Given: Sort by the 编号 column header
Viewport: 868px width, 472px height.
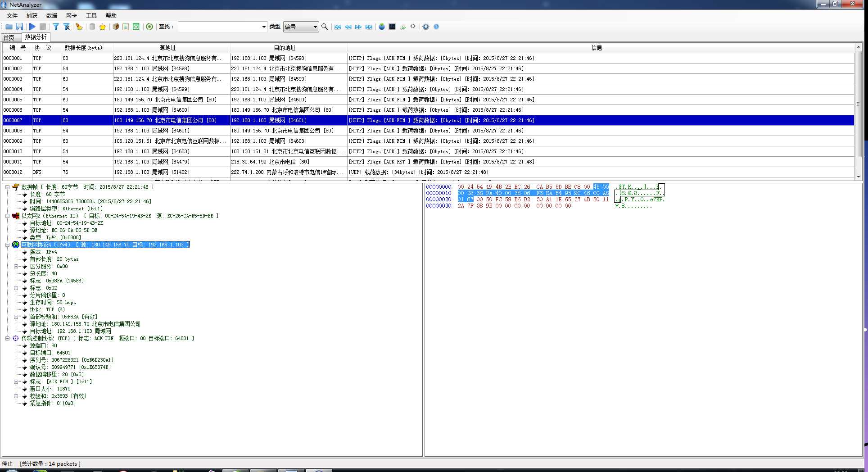Looking at the screenshot, I should 17,48.
